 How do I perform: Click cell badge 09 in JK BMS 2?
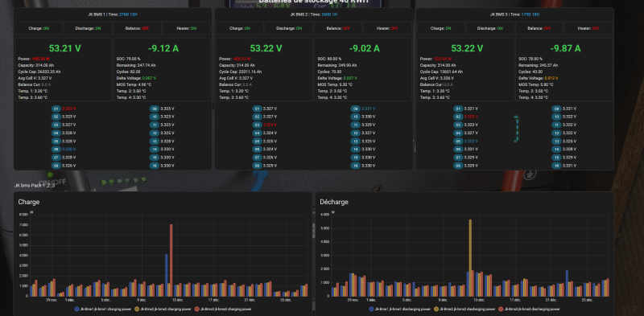click(355, 109)
